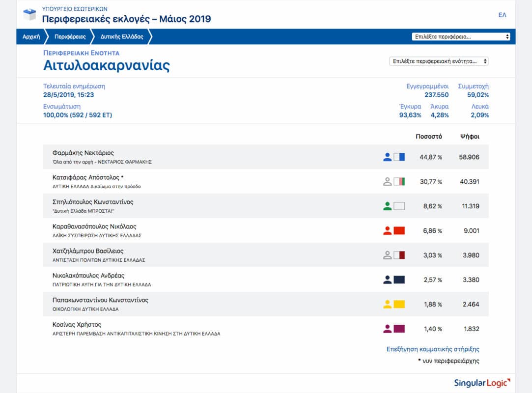
Task: Open 'Επεξήγηση κομματικής στήριξης' link
Action: coord(433,349)
